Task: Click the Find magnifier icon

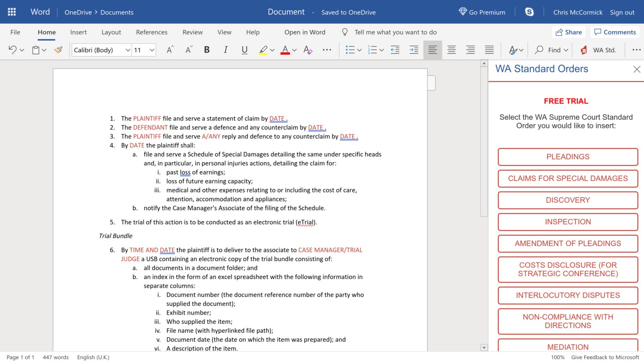Action: pyautogui.click(x=539, y=50)
